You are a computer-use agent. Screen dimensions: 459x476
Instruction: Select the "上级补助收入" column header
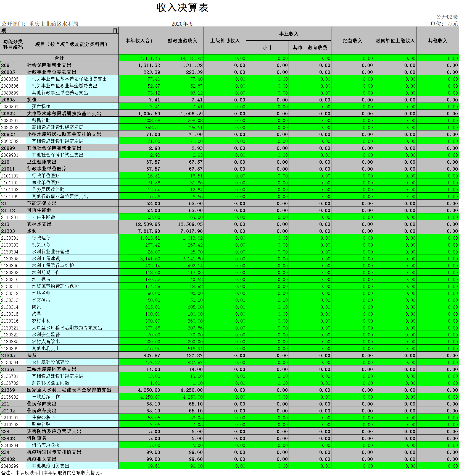(x=225, y=41)
